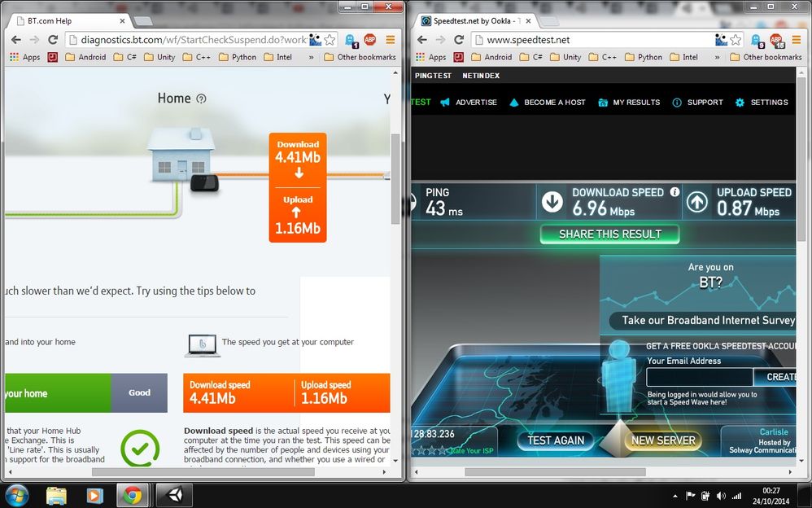Click the download arrow circle icon

click(x=552, y=202)
